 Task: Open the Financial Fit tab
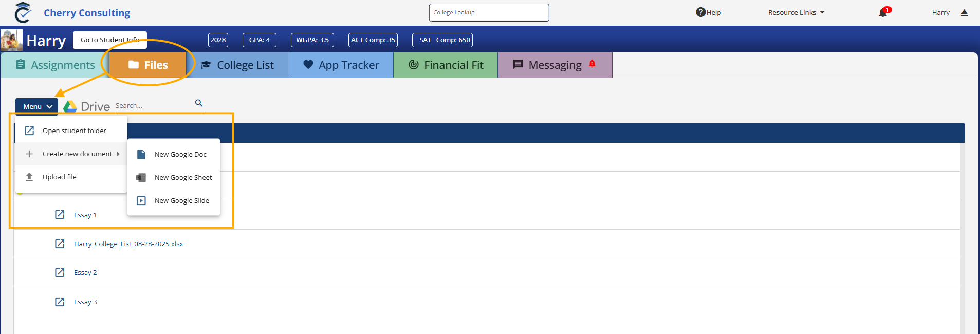tap(446, 65)
